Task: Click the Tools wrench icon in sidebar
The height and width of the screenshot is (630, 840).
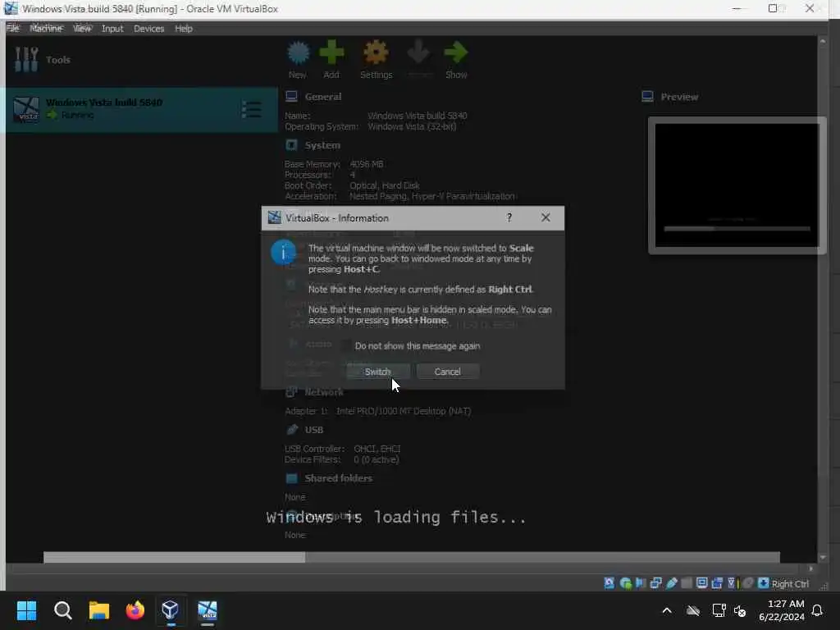Action: point(25,59)
